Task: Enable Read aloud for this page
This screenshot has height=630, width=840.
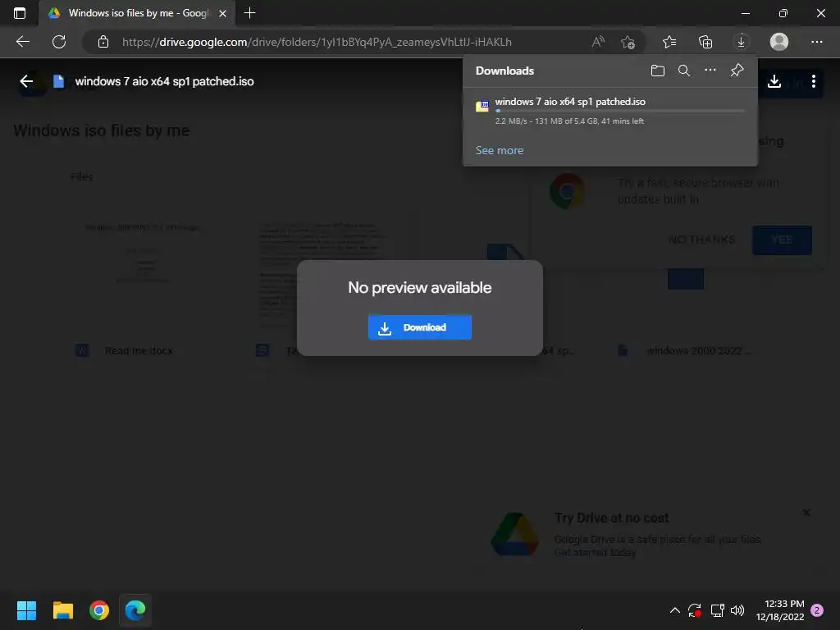Action: coord(598,42)
